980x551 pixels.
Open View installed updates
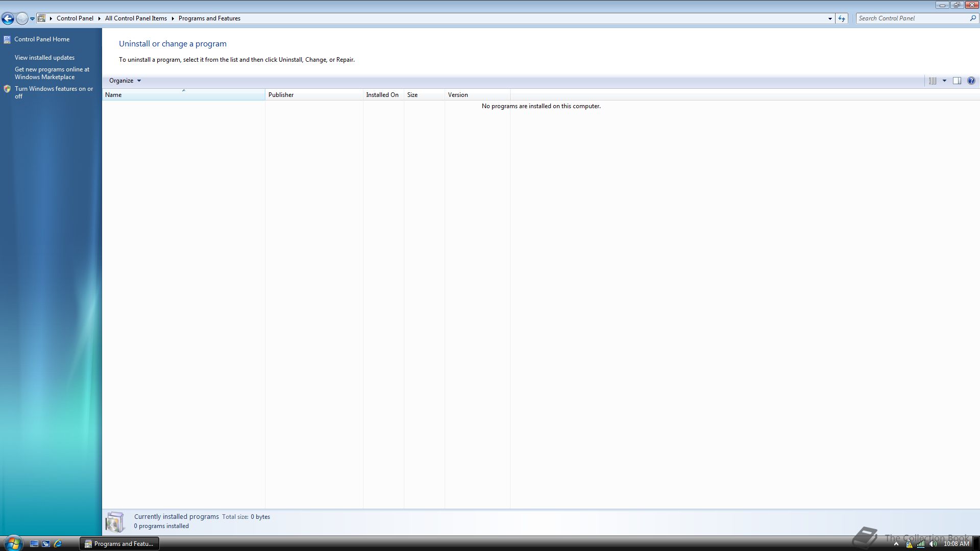[x=44, y=58]
